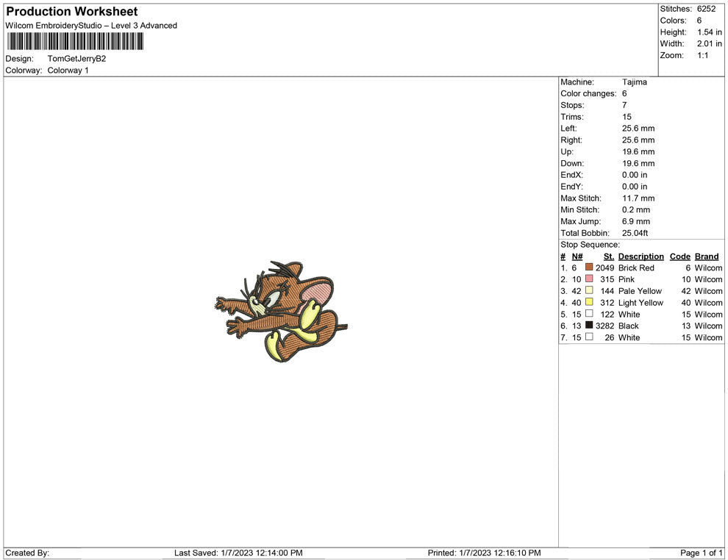Click the Stop Sequence heading
Viewport: 728px width, 560px height.
(590, 245)
